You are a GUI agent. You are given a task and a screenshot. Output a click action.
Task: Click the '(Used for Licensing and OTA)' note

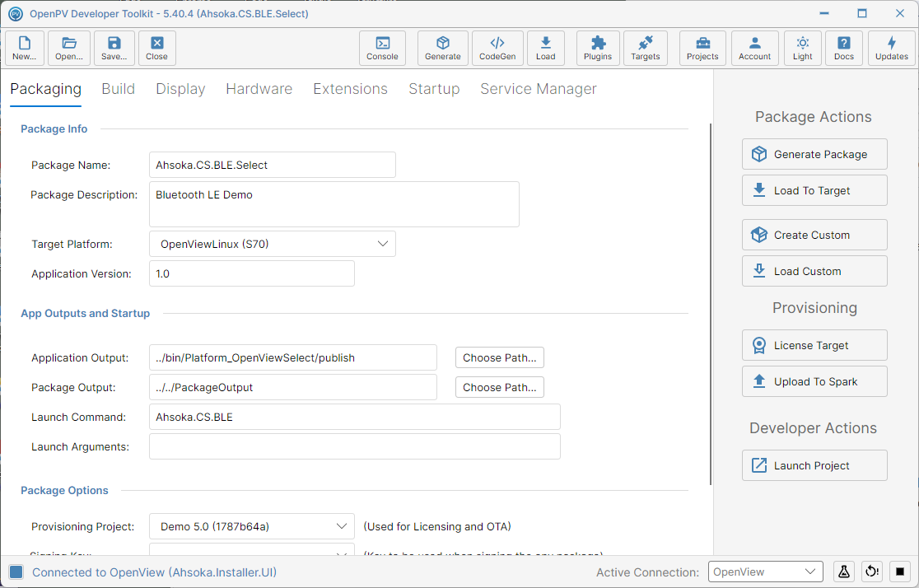(437, 526)
